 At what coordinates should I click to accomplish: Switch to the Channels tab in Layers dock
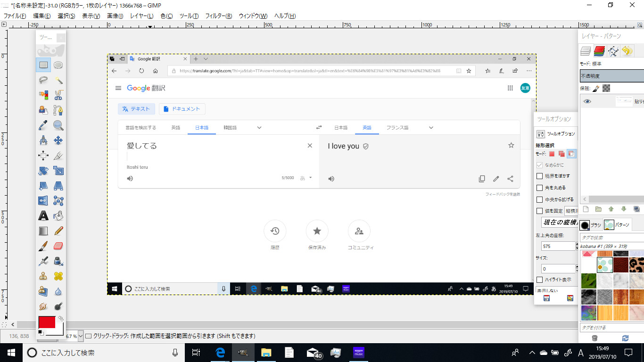(x=599, y=50)
